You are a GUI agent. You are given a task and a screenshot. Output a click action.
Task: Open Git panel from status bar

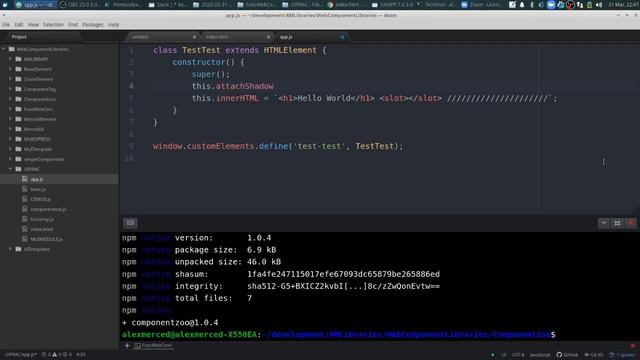click(594, 355)
